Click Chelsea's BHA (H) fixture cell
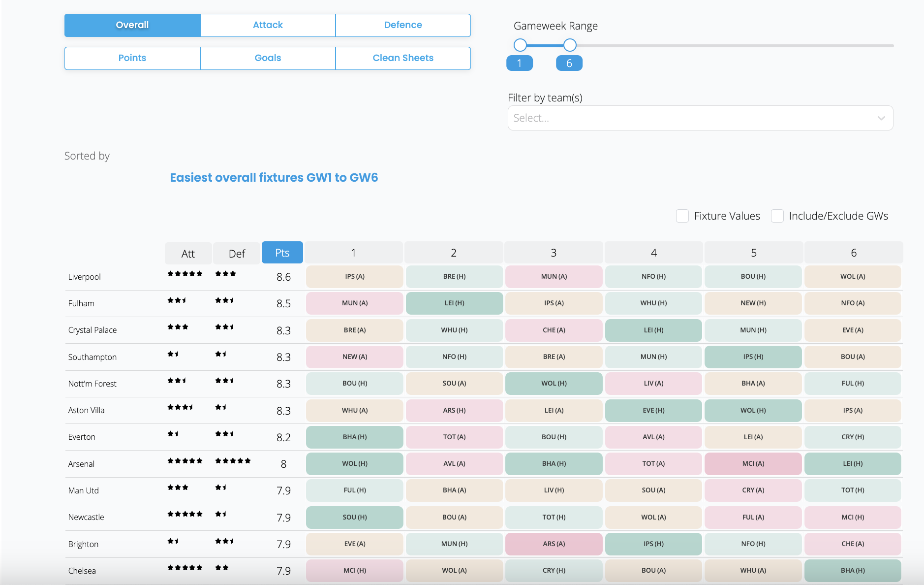Image resolution: width=924 pixels, height=585 pixels. 853,571
